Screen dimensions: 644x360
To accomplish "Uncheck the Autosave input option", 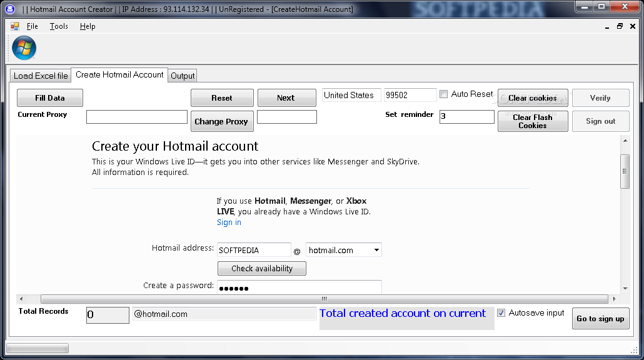I will click(501, 312).
